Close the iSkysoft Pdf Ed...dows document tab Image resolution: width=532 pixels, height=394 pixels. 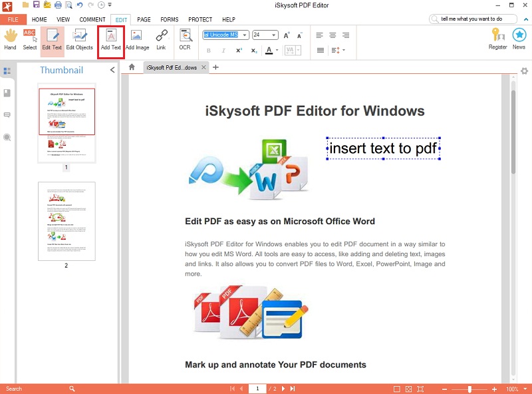(x=203, y=67)
